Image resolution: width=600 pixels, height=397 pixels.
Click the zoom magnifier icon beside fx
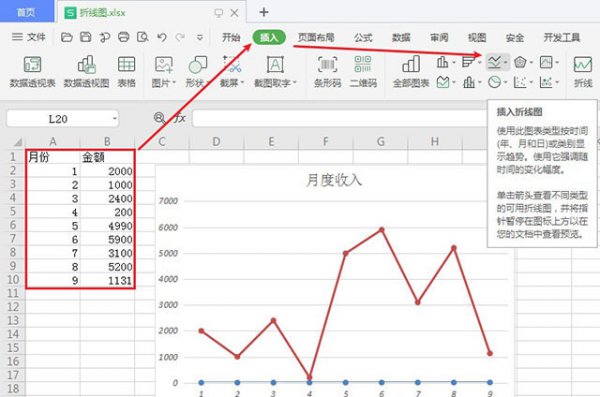click(159, 118)
